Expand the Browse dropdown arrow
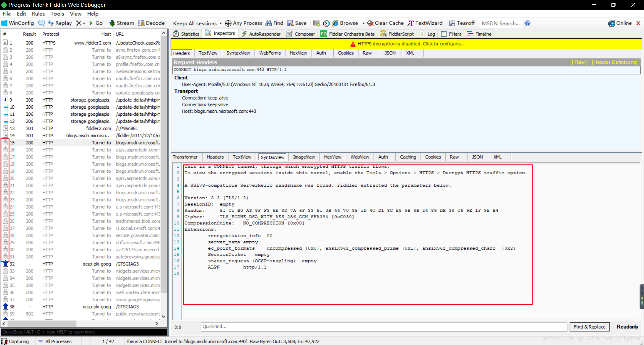 click(364, 23)
